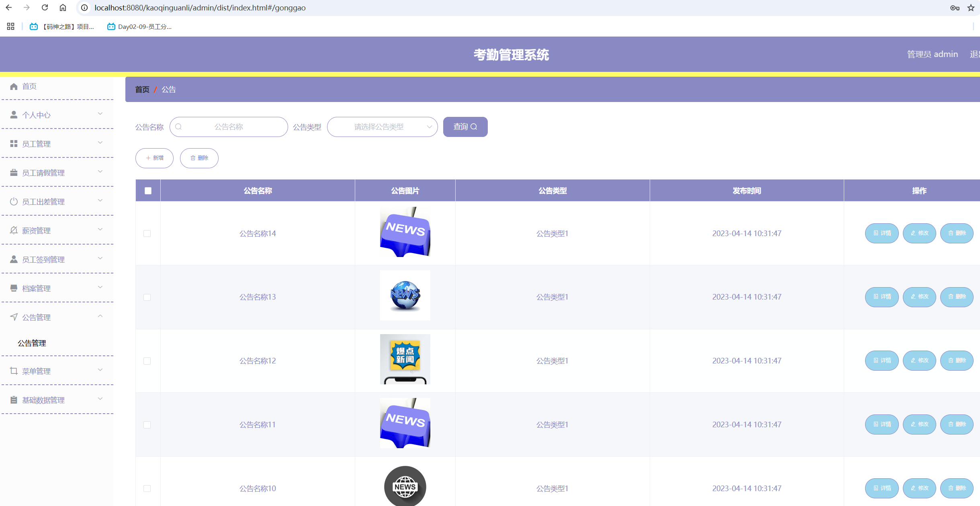
Task: Click the 新增 add button
Action: pos(154,158)
